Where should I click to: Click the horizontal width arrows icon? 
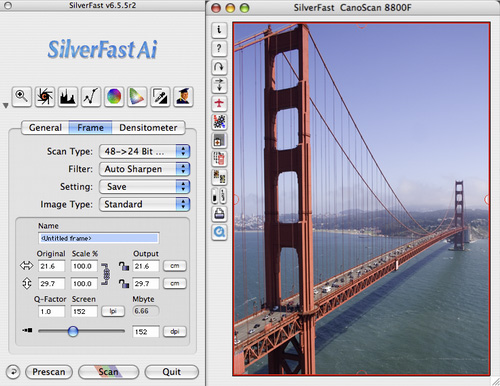click(27, 266)
